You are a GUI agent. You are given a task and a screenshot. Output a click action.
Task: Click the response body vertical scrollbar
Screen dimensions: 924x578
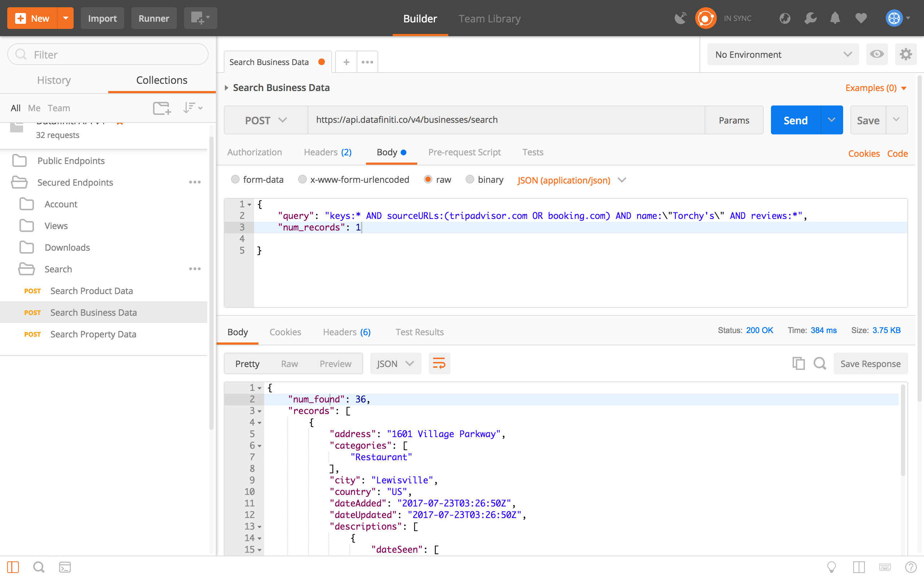click(x=903, y=430)
